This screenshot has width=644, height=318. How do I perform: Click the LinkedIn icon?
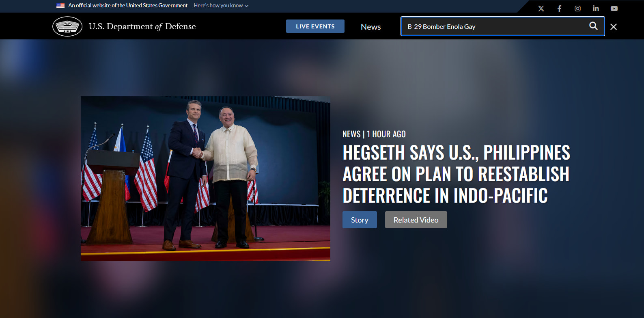coord(596,9)
